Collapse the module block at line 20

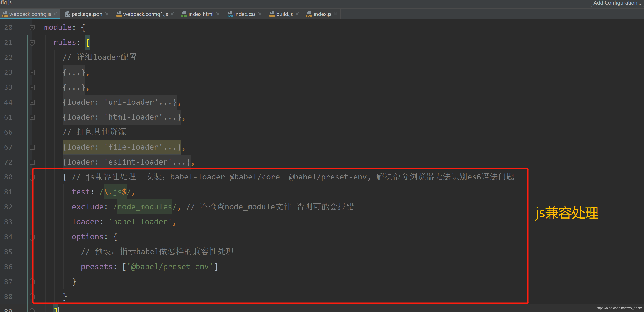32,28
